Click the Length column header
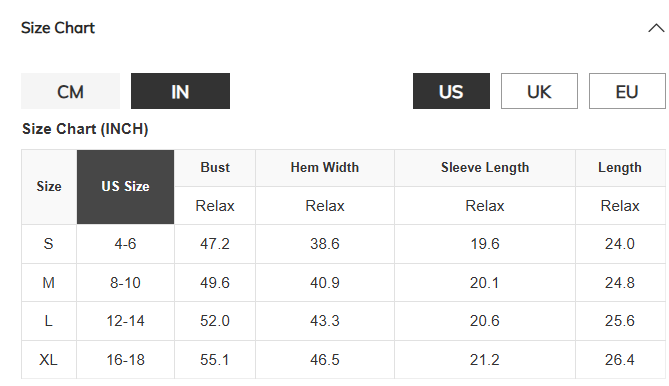Image resolution: width=669 pixels, height=386 pixels. 620,168
